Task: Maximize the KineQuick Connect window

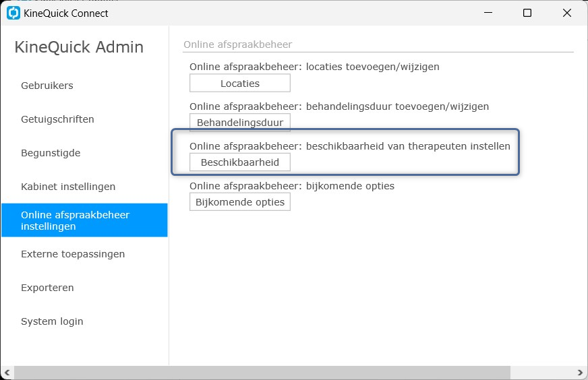Action: tap(527, 13)
